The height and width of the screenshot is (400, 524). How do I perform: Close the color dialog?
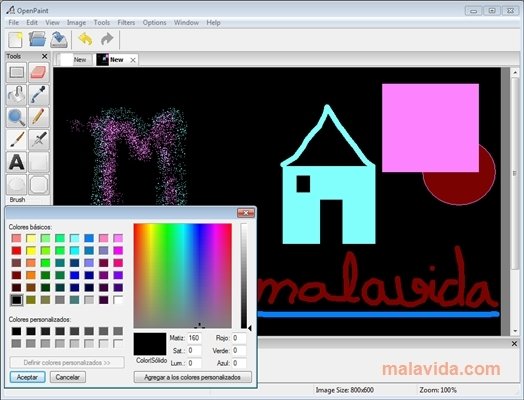click(246, 213)
